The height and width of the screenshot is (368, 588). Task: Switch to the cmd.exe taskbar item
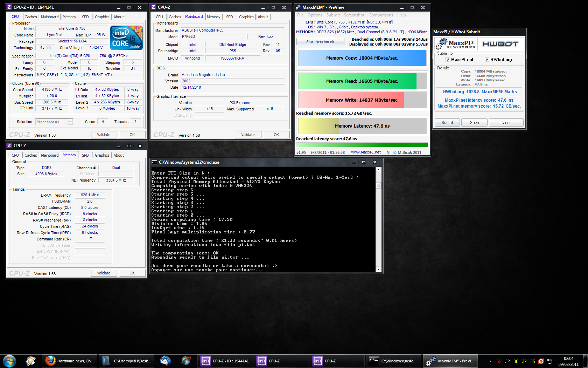click(394, 361)
